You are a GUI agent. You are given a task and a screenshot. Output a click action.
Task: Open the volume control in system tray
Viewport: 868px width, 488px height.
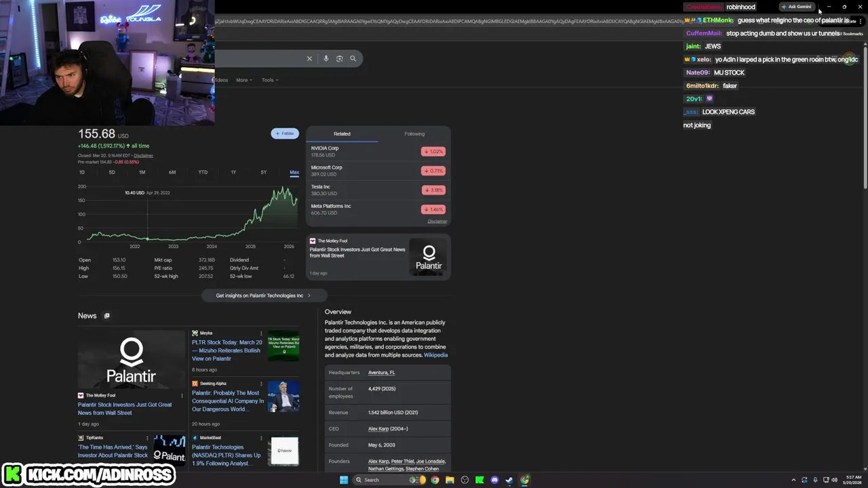point(835,480)
